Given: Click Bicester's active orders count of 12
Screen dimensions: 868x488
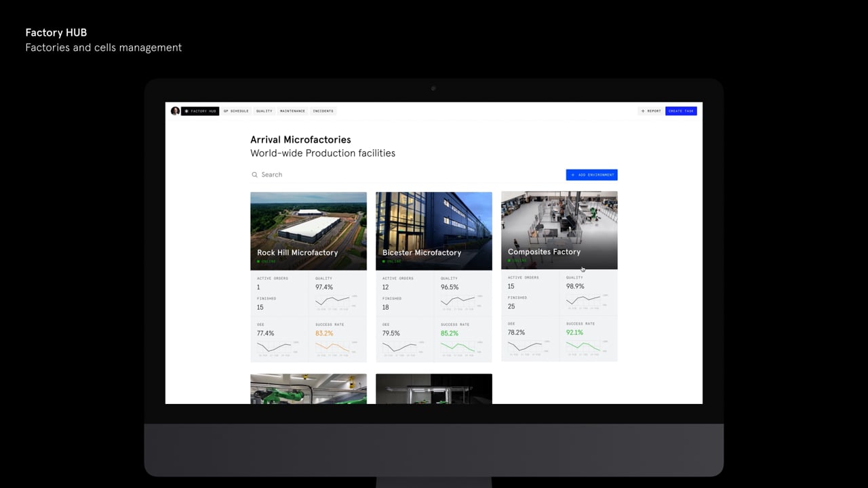Looking at the screenshot, I should [x=386, y=287].
